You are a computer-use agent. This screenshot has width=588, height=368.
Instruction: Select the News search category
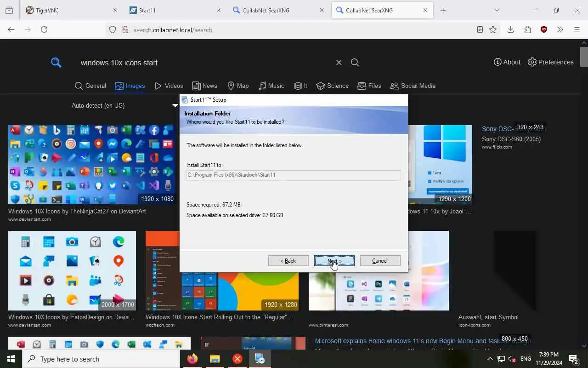[x=204, y=86]
